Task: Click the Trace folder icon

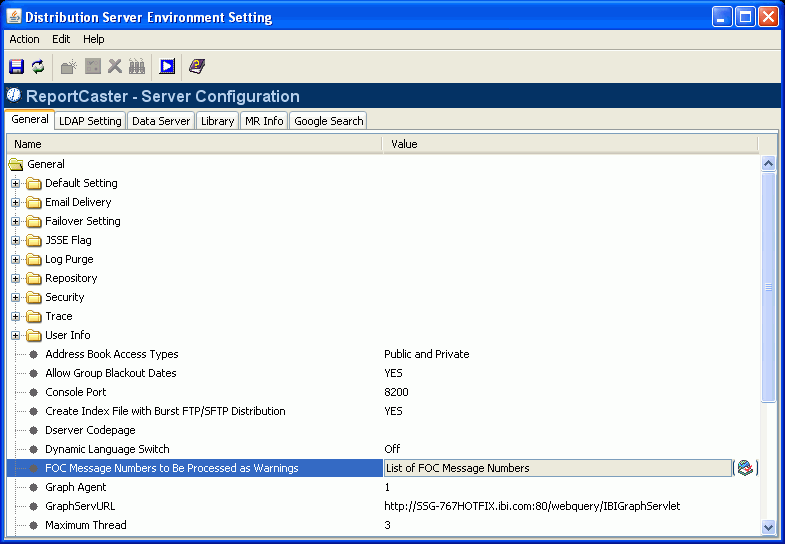Action: coord(34,316)
